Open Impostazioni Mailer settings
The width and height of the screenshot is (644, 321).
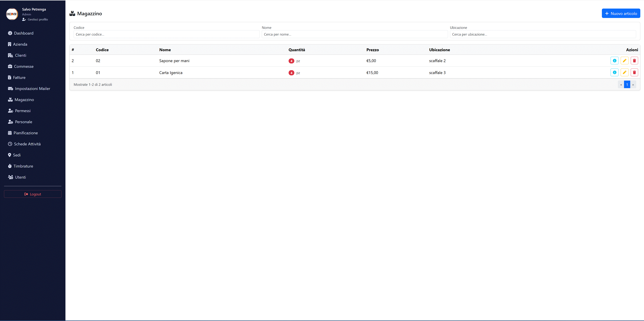(32, 89)
